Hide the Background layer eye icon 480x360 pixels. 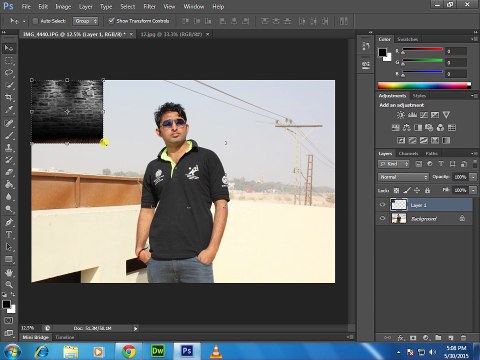pos(383,218)
